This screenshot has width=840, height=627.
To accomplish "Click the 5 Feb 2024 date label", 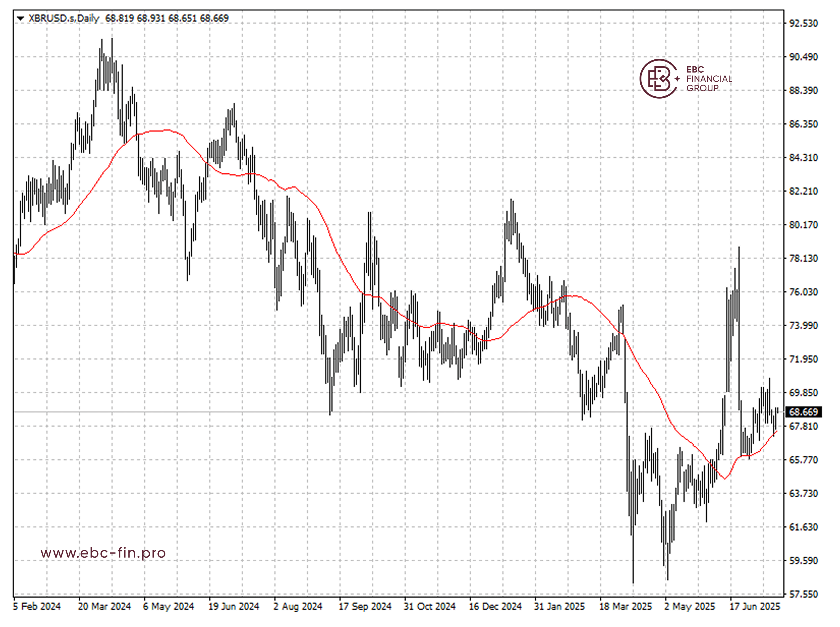I will coord(37,607).
